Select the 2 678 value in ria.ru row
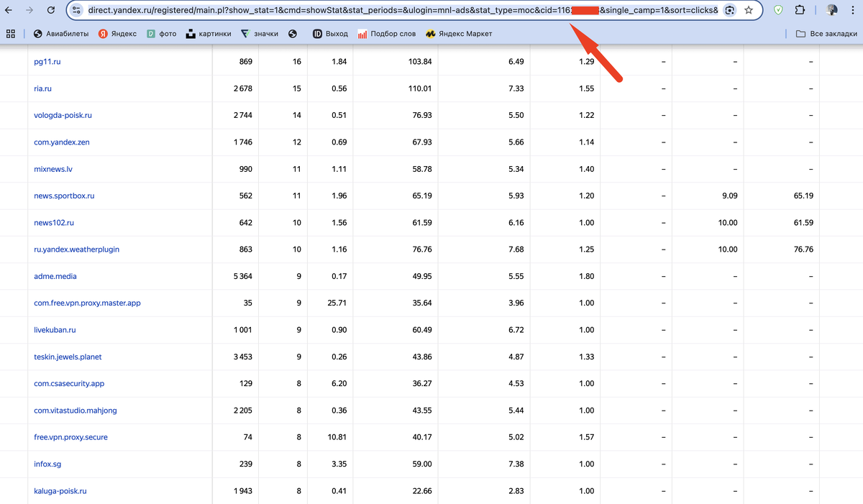 pyautogui.click(x=243, y=88)
